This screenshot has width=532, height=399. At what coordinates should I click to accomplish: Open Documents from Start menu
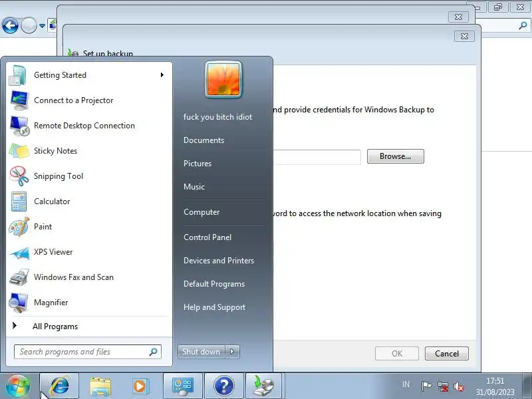pos(203,140)
